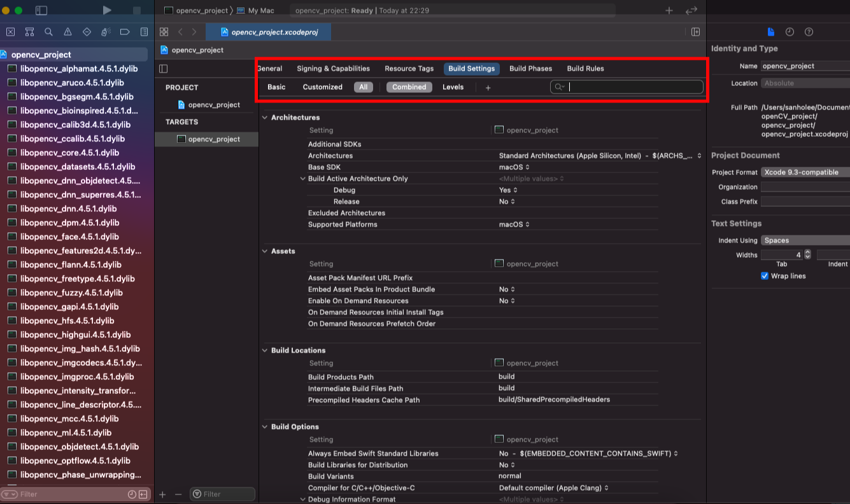850x504 pixels.
Task: Open the Supported Platforms dropdown
Action: (x=514, y=225)
